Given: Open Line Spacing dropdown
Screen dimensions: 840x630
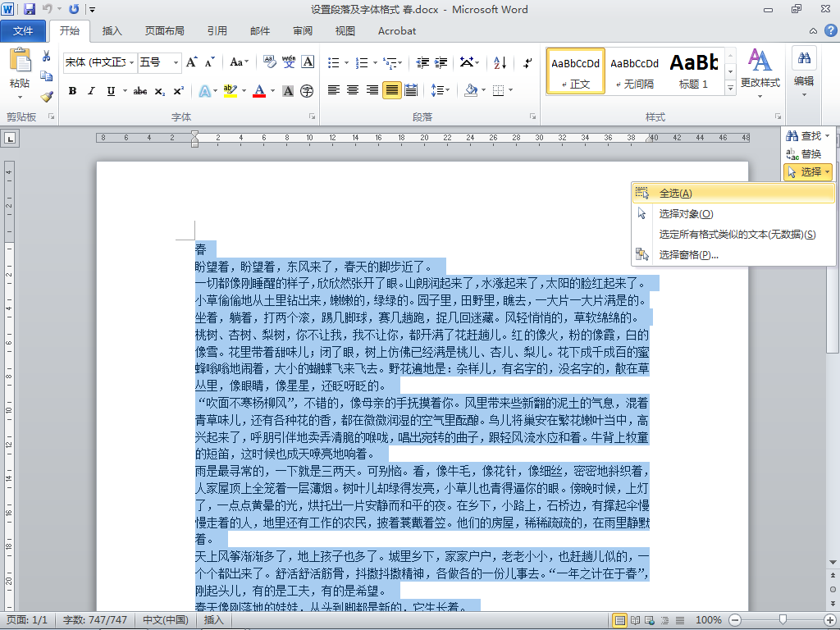Looking at the screenshot, I should (441, 90).
